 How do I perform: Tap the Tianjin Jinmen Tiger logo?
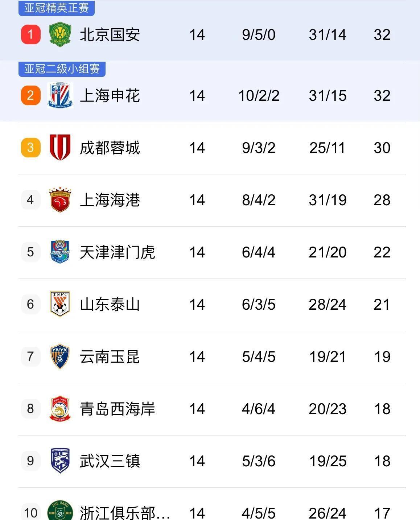click(60, 252)
